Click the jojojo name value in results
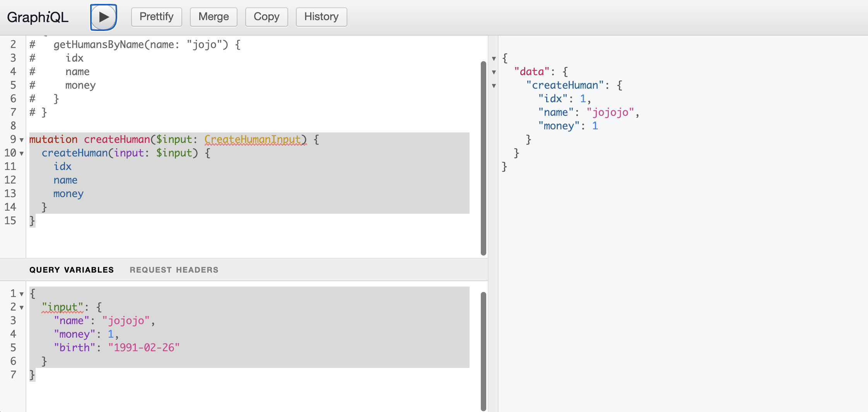 point(610,112)
